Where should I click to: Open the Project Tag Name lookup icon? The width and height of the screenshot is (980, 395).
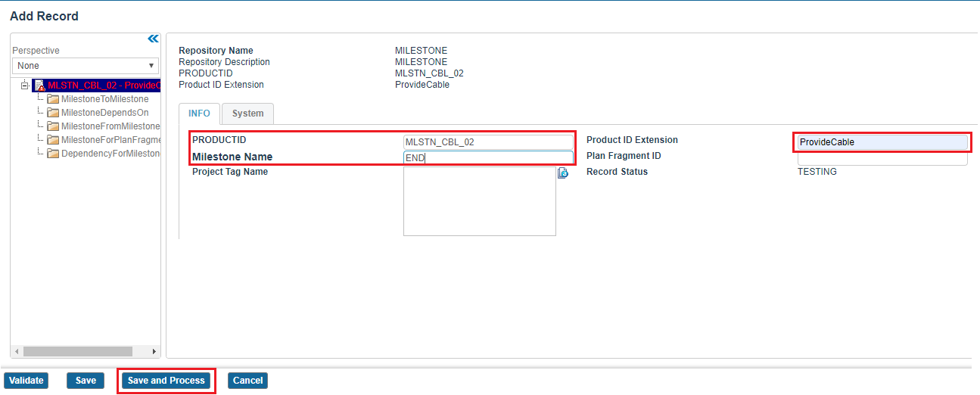(563, 173)
